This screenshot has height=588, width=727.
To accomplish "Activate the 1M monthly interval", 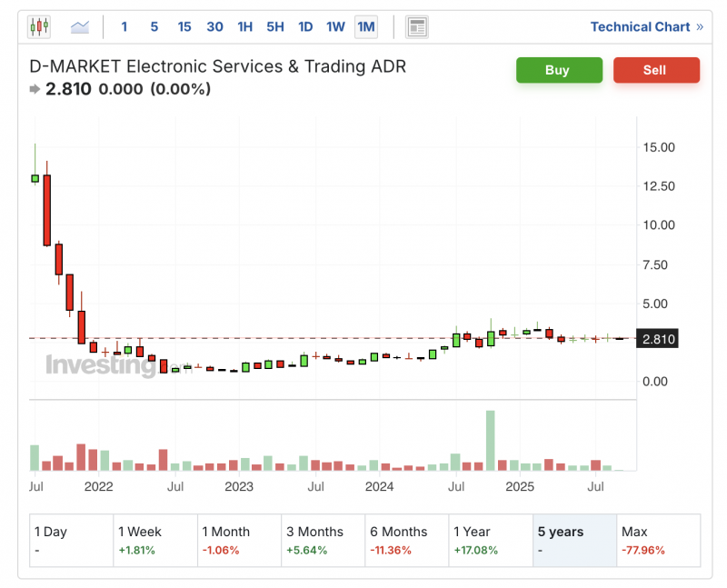I will coord(366,27).
